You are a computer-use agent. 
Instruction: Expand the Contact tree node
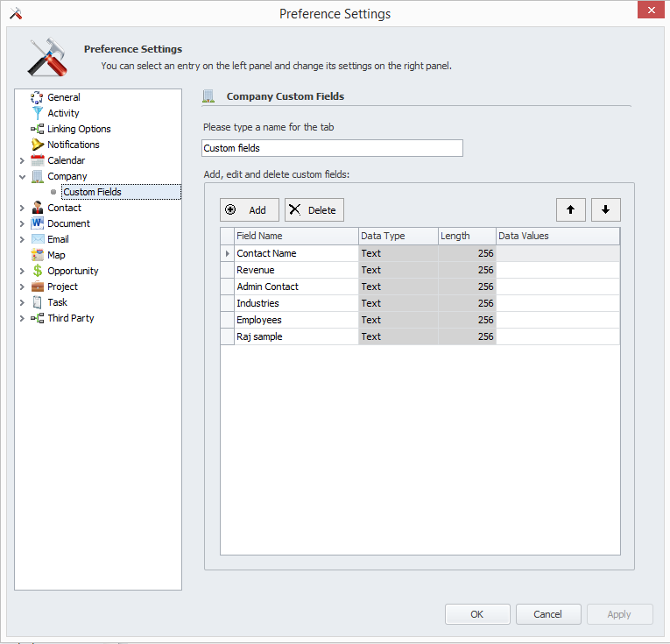click(x=22, y=208)
